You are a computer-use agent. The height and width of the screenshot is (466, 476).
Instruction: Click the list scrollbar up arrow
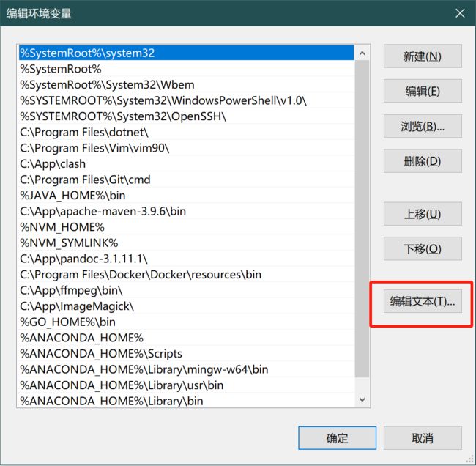tap(362, 53)
